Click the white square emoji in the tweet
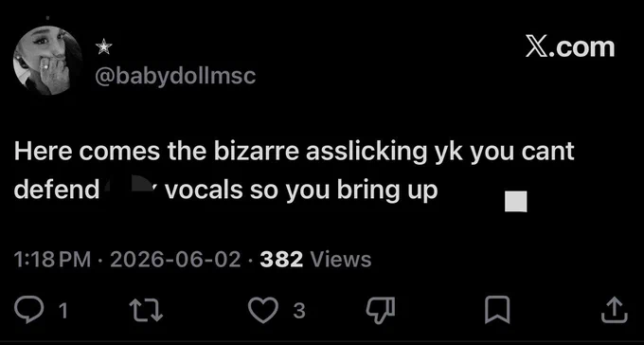 pos(516,202)
